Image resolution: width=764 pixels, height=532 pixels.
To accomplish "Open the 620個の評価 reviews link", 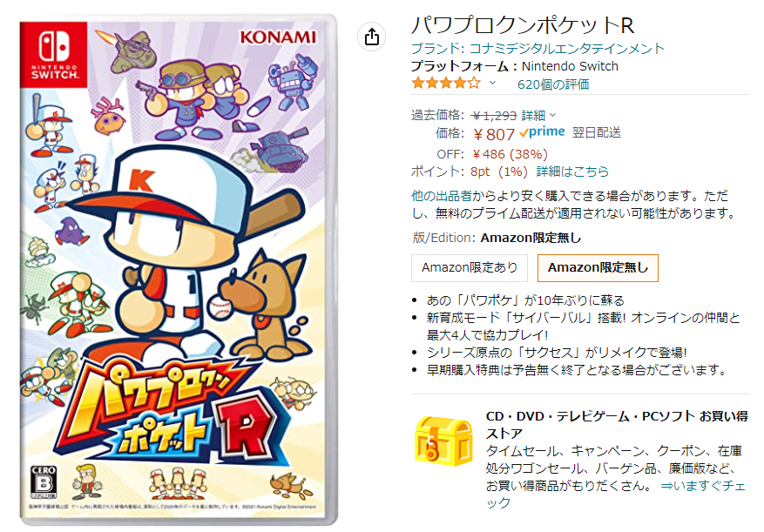I will pyautogui.click(x=553, y=84).
